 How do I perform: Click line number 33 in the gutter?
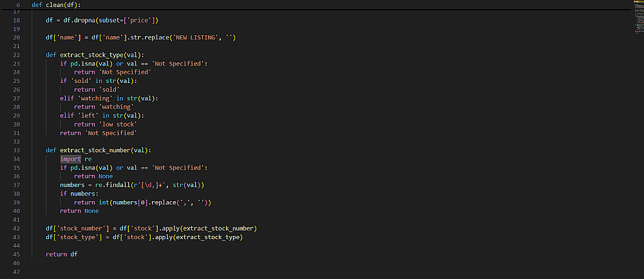pos(17,150)
